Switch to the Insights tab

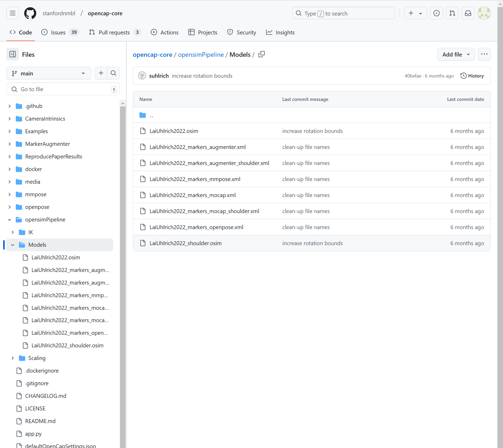280,32
